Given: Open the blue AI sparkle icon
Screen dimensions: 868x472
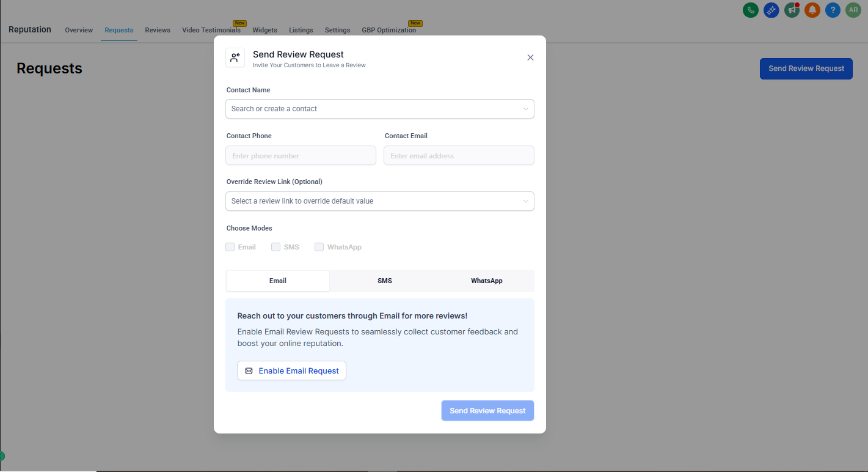Looking at the screenshot, I should click(771, 10).
